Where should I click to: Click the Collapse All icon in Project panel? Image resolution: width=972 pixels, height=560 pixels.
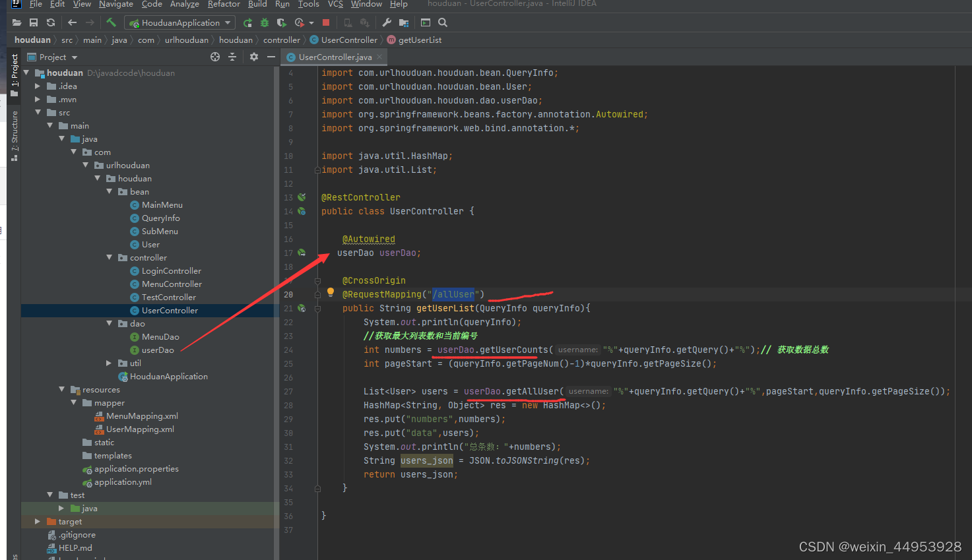232,57
